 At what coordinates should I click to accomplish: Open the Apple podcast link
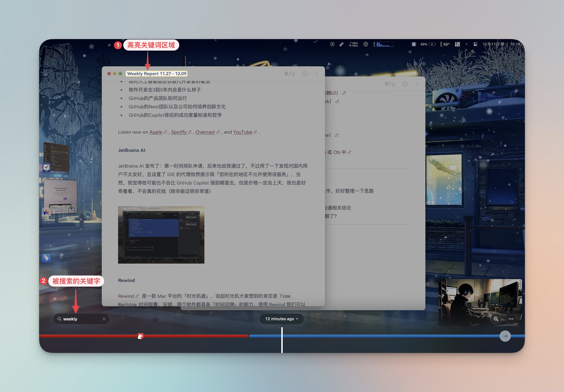pyautogui.click(x=156, y=132)
